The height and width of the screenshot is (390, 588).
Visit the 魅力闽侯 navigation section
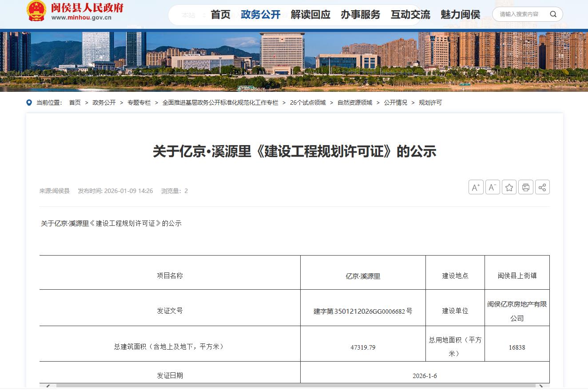(x=460, y=15)
